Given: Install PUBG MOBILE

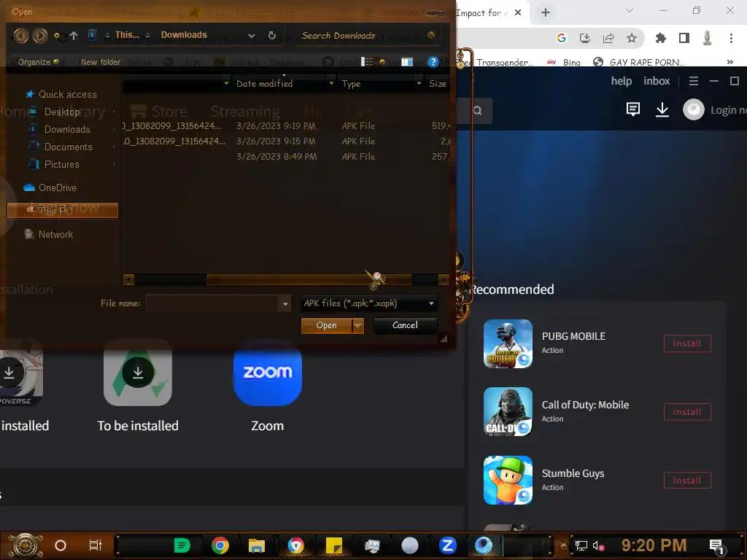Looking at the screenshot, I should pyautogui.click(x=687, y=343).
